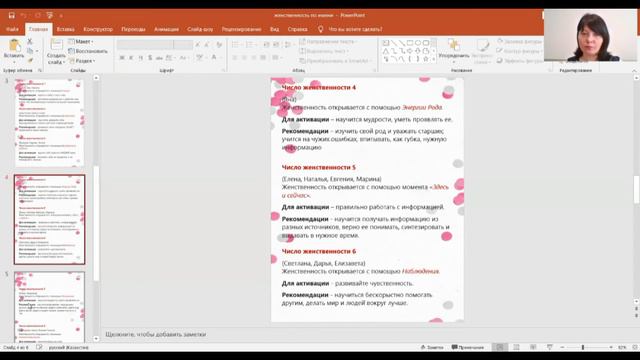Open the Справка tab
Screen dimensions: 640x360
coord(298,29)
